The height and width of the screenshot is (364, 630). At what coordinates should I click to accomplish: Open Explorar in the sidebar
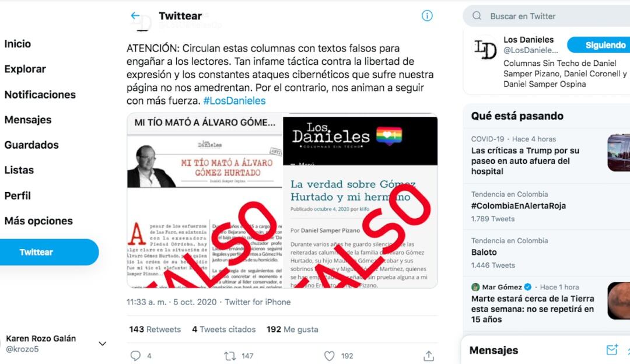25,69
